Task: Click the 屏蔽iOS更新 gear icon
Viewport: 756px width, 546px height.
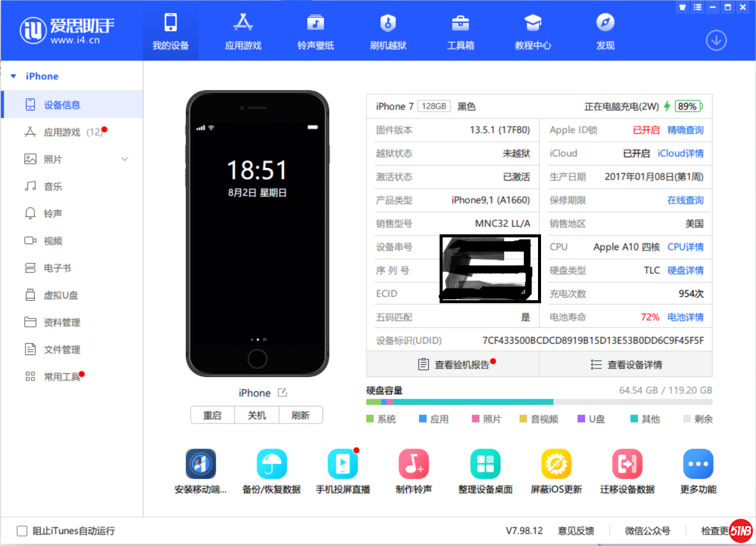Action: coord(556,464)
